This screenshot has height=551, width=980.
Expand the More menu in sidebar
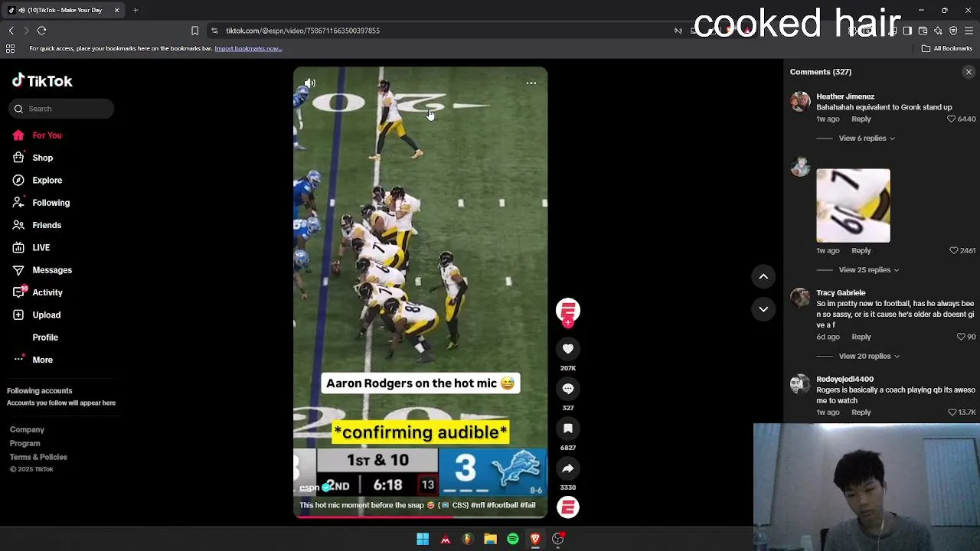coord(32,360)
